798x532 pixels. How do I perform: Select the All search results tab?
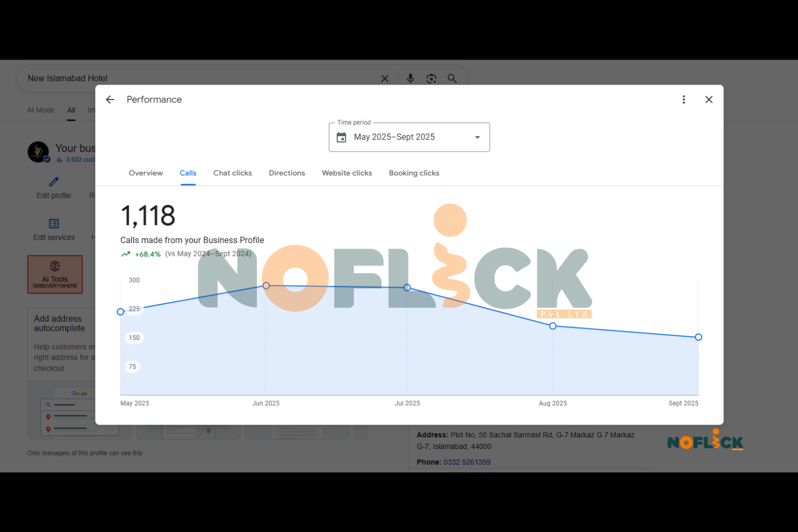click(71, 110)
